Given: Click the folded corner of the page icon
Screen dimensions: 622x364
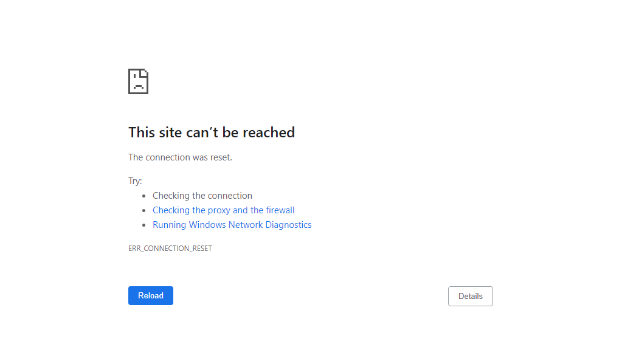Looking at the screenshot, I should point(144,73).
